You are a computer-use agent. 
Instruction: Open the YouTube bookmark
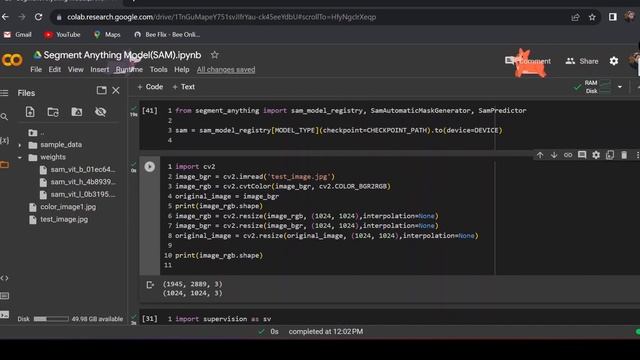(x=62, y=35)
